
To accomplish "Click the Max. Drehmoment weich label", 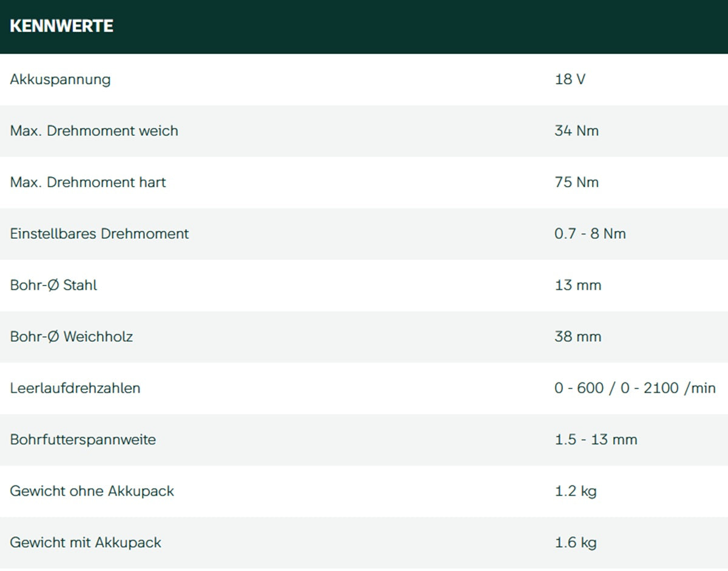I will point(94,131).
